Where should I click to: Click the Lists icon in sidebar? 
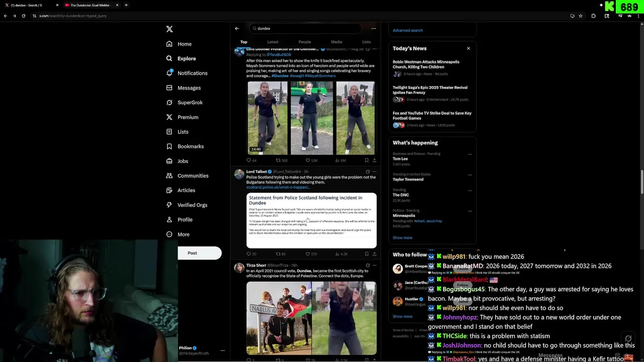click(170, 132)
